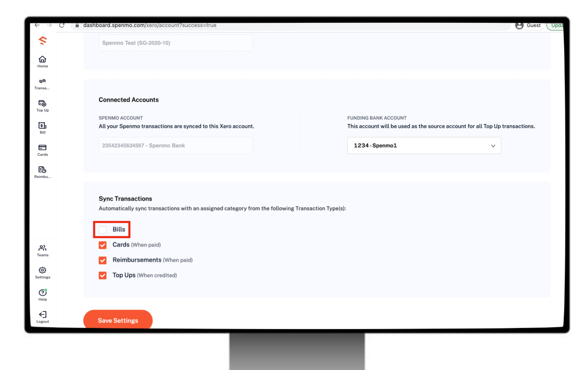Click the address bar lock icon
Image resolution: width=588 pixels, height=370 pixels.
(x=77, y=25)
